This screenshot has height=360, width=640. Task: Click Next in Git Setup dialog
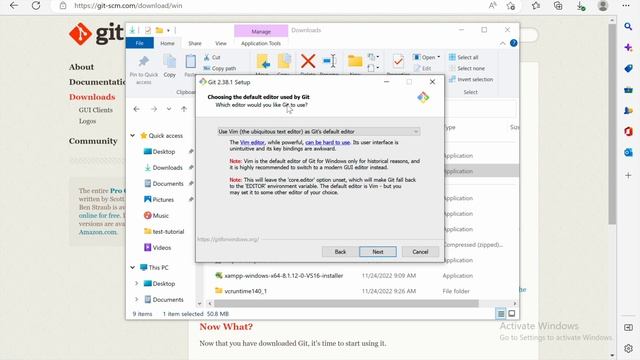pos(378,252)
